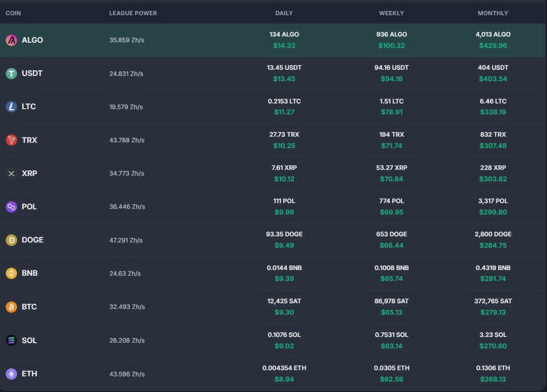Screen dimensions: 547x392
Task: Click the BTC Bitcoin icon
Action: (x=11, y=307)
